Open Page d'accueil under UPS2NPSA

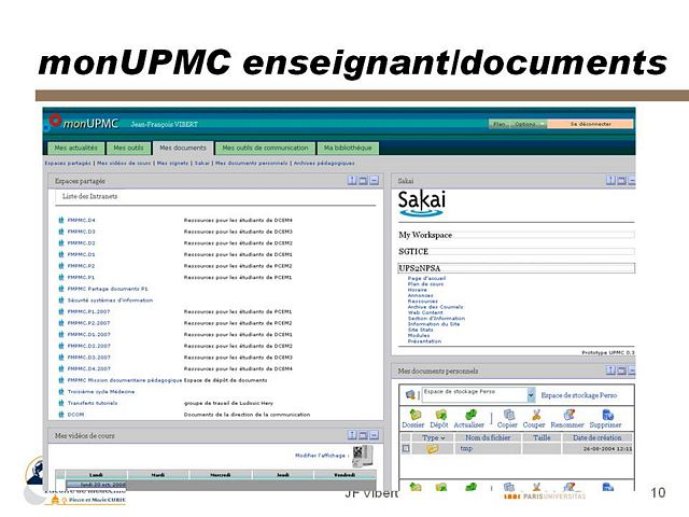pos(426,278)
